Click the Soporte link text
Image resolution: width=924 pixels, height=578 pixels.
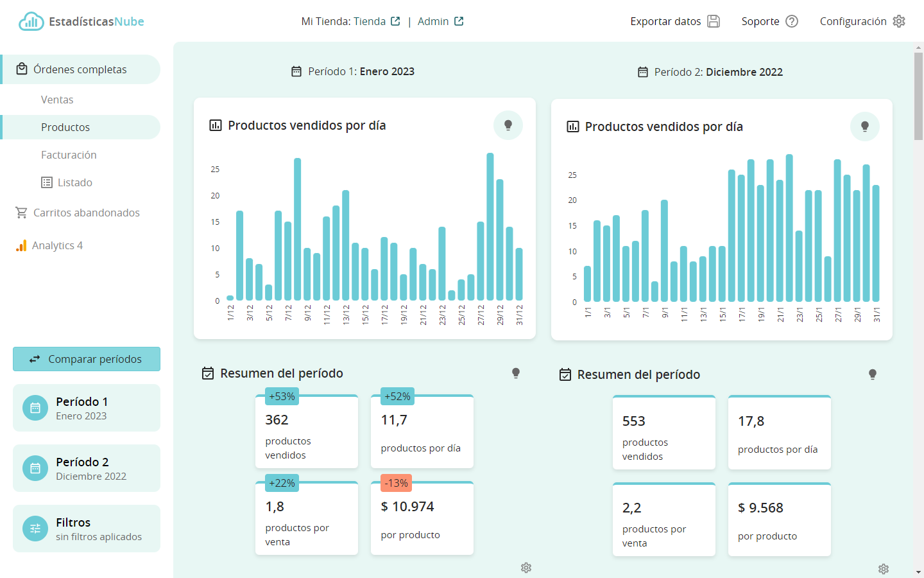760,21
